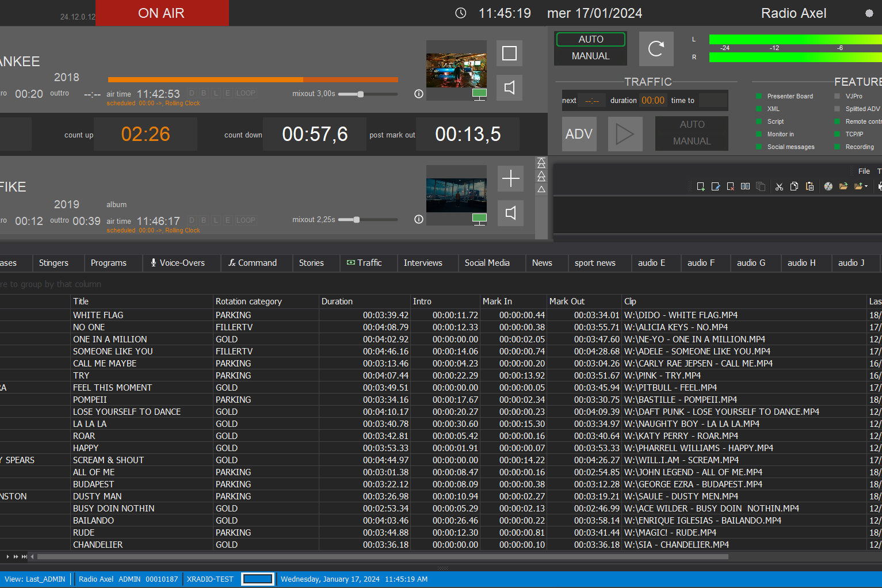
Task: Adjust the mixout 3,00s slider handle
Action: pos(361,94)
